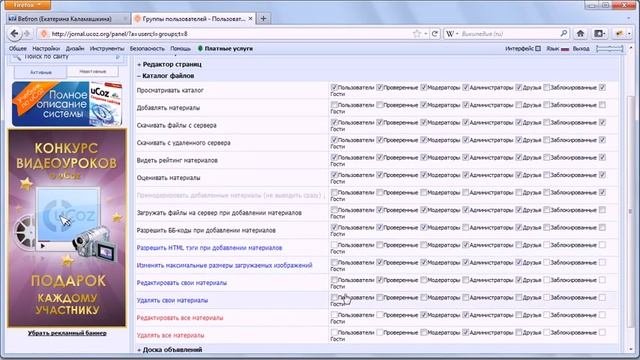Uncheck Администраторы for Удалять все материалы
The image size is (640, 360).
coord(466,333)
